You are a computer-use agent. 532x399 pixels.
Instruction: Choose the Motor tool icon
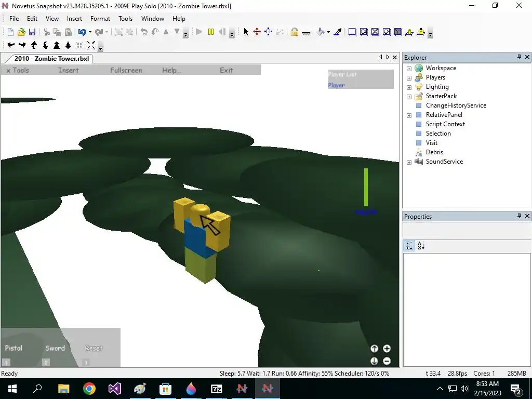pyautogui.click(x=421, y=32)
